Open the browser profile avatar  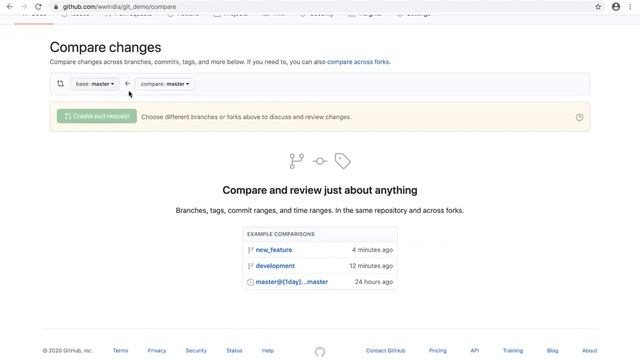(616, 7)
